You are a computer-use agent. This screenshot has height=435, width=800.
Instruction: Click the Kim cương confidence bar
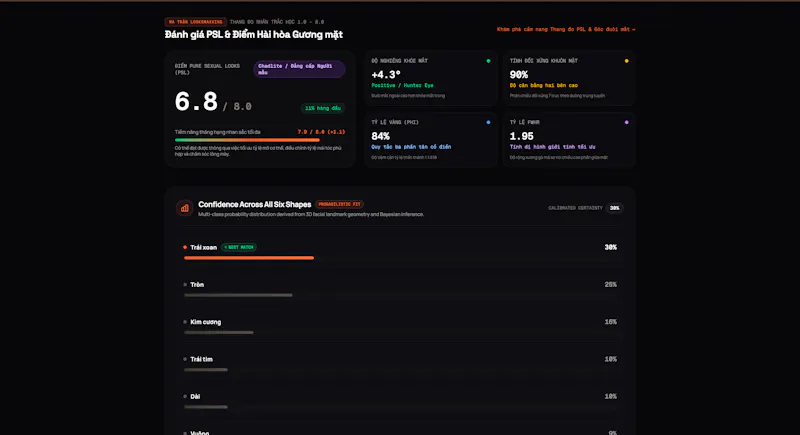[x=218, y=332]
